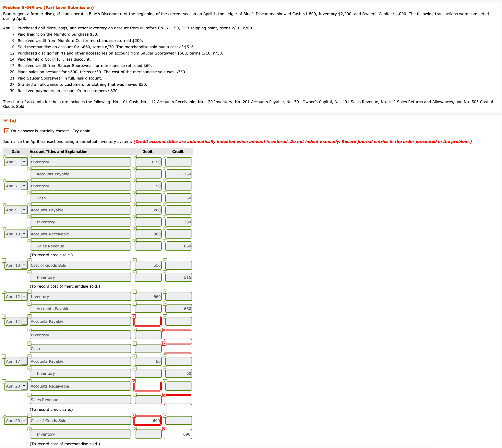The width and height of the screenshot is (502, 448).
Task: Click the Credit column header
Action: (178, 152)
